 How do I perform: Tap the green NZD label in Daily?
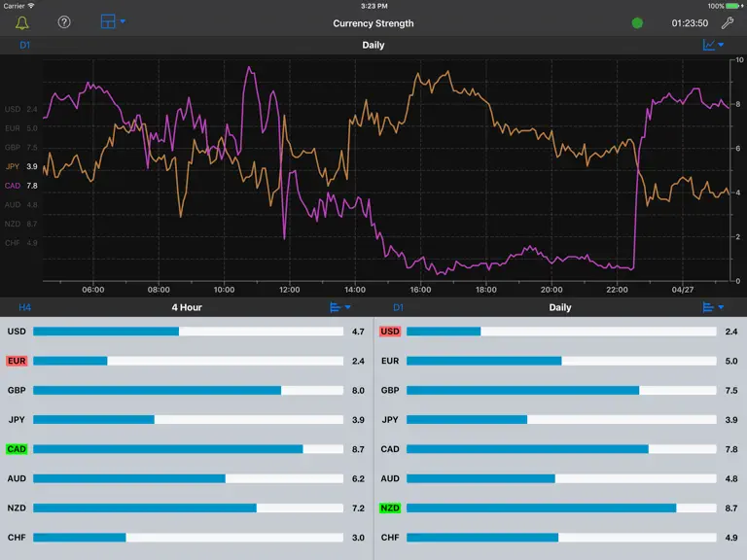click(390, 508)
